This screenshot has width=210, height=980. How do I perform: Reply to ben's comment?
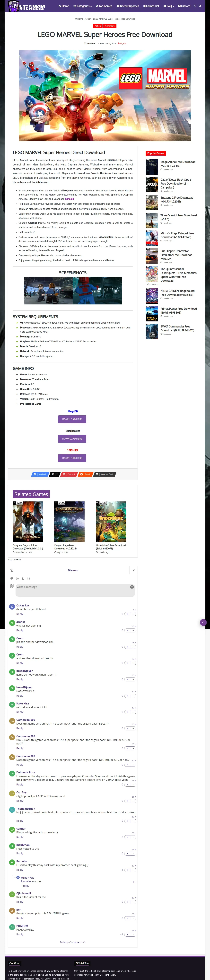[19, 918]
